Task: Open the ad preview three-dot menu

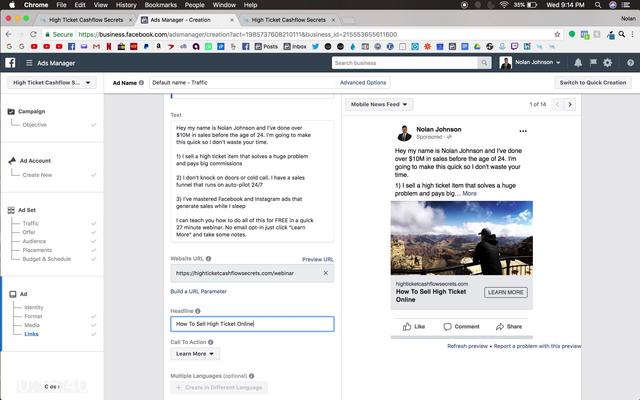Action: click(x=523, y=131)
